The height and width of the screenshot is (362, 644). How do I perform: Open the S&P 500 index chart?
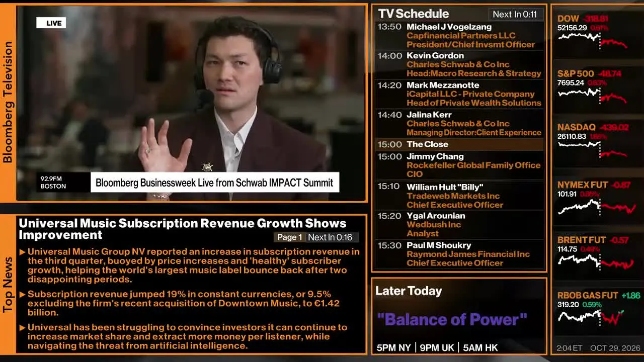(x=593, y=96)
